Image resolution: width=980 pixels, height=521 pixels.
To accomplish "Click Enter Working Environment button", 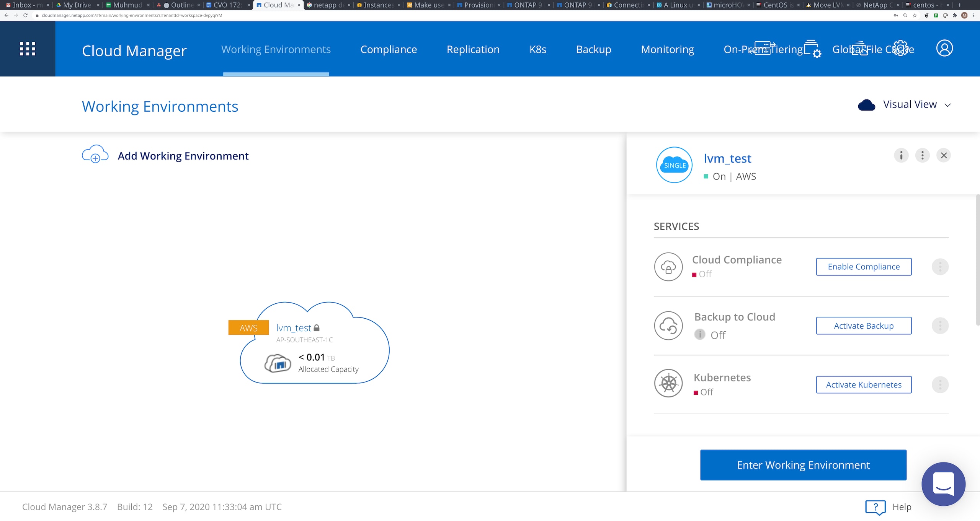I will pyautogui.click(x=803, y=465).
